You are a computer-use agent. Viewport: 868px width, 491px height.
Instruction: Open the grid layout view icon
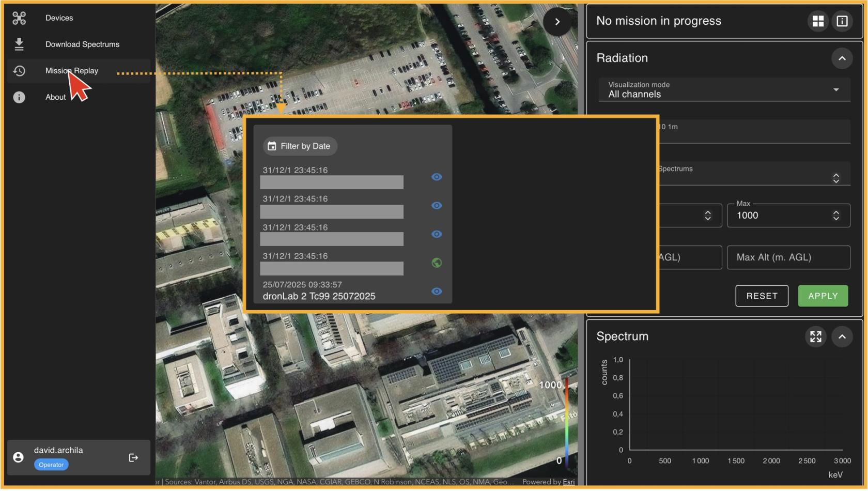(818, 21)
